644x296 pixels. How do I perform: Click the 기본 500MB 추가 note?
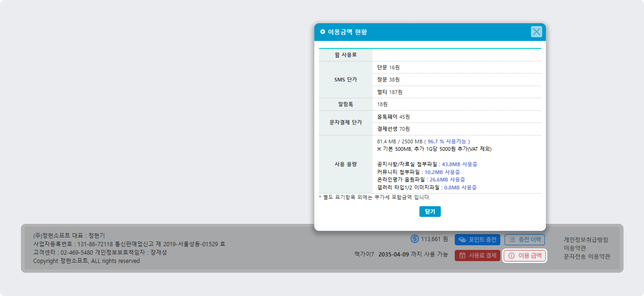coord(434,149)
